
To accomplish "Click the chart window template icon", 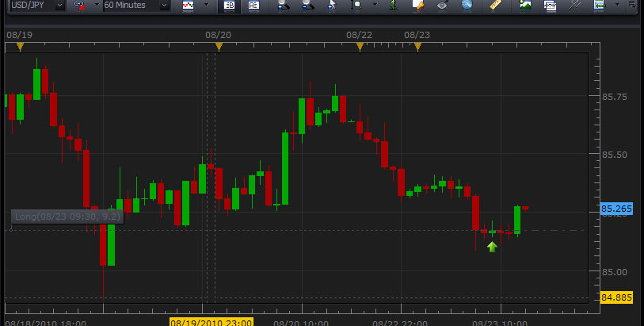I will (550, 5).
